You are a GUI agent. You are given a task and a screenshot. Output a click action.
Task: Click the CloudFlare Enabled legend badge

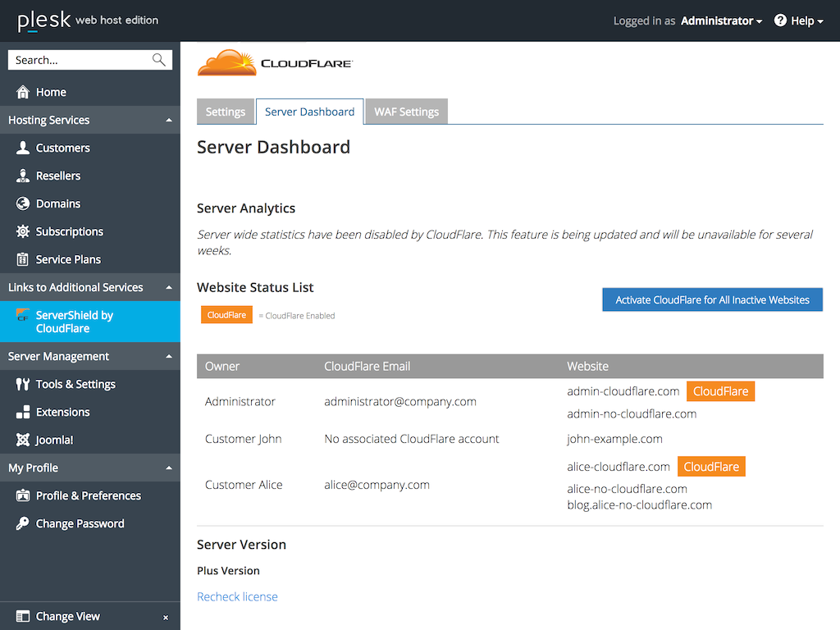[x=226, y=315]
